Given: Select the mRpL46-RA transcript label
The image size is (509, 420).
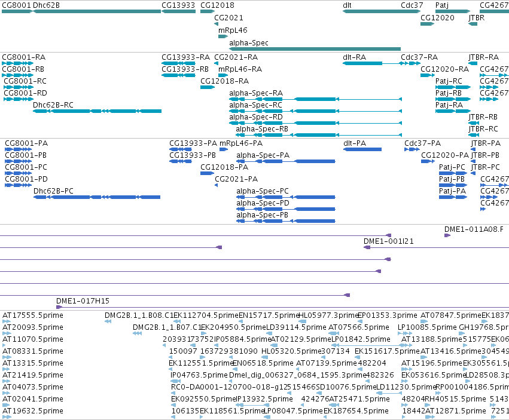Looking at the screenshot, I should [240, 69].
